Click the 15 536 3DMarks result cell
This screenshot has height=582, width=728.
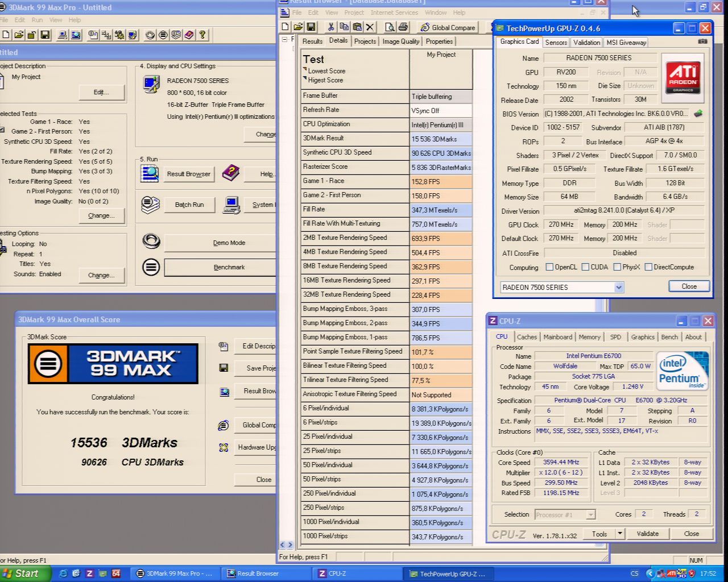click(441, 139)
